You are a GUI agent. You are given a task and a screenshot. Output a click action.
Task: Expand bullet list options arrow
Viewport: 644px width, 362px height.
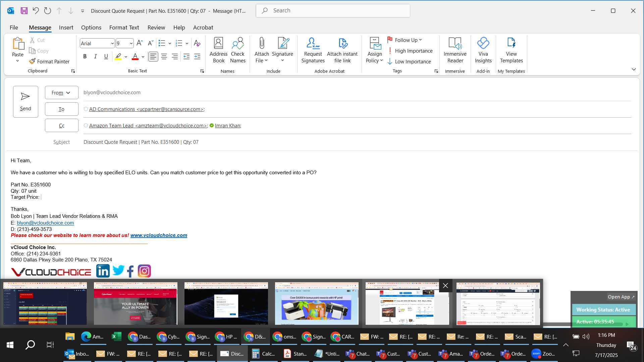(x=170, y=43)
